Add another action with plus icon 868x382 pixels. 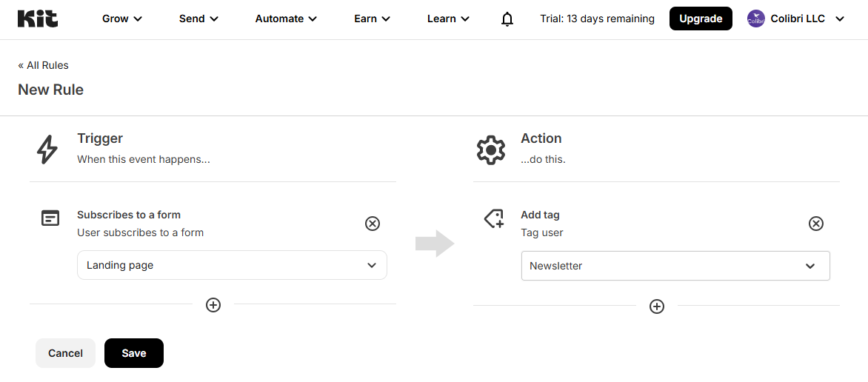point(656,306)
